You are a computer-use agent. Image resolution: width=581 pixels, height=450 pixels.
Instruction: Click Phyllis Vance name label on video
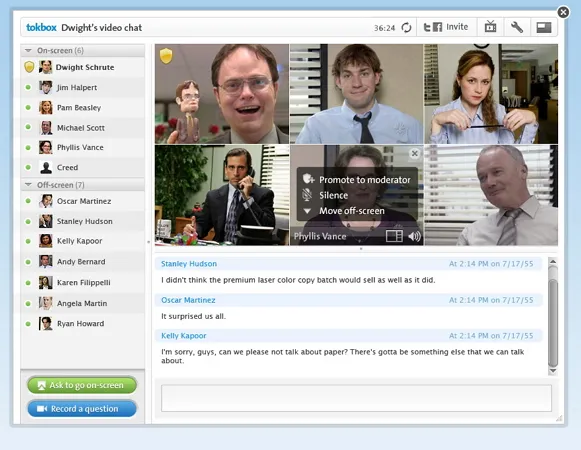point(320,236)
